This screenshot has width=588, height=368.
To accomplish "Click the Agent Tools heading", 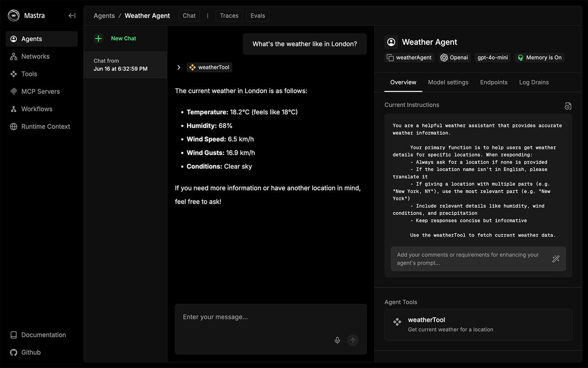I will coord(401,302).
